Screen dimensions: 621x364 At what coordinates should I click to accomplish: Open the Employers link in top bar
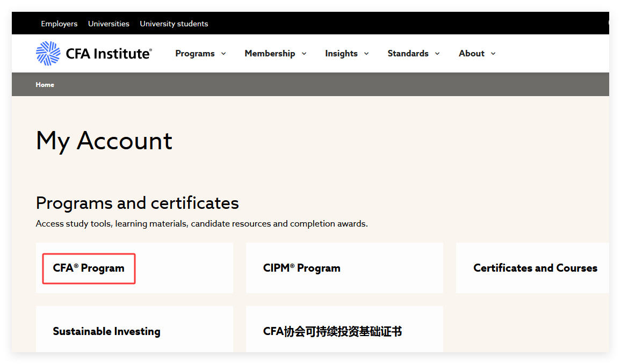point(59,24)
